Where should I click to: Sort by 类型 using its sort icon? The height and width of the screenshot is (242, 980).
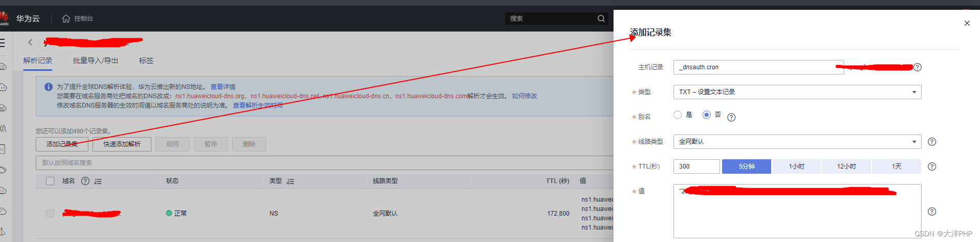click(290, 182)
